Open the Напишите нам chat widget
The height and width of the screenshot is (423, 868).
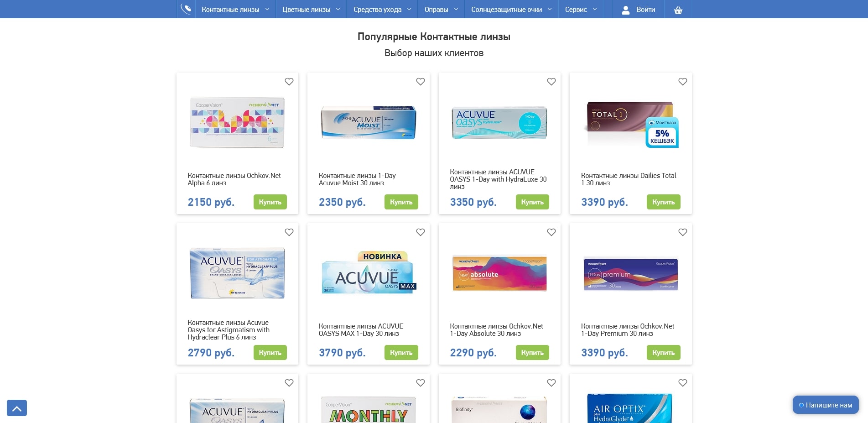(826, 405)
